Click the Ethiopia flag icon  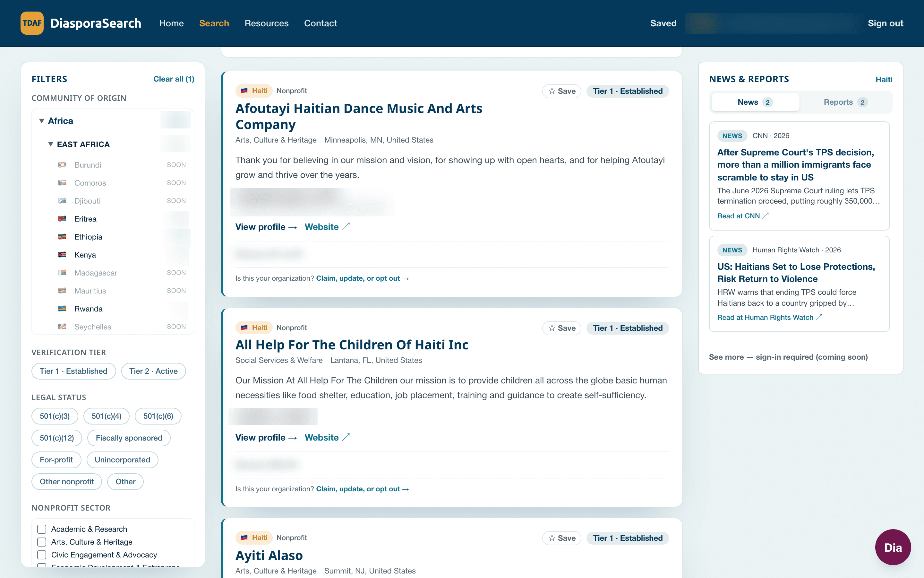tap(62, 237)
